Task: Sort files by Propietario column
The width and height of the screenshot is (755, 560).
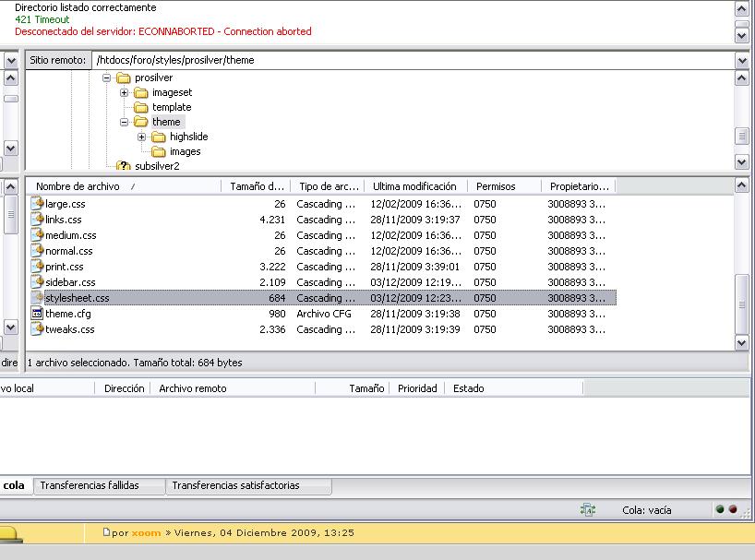Action: point(579,186)
